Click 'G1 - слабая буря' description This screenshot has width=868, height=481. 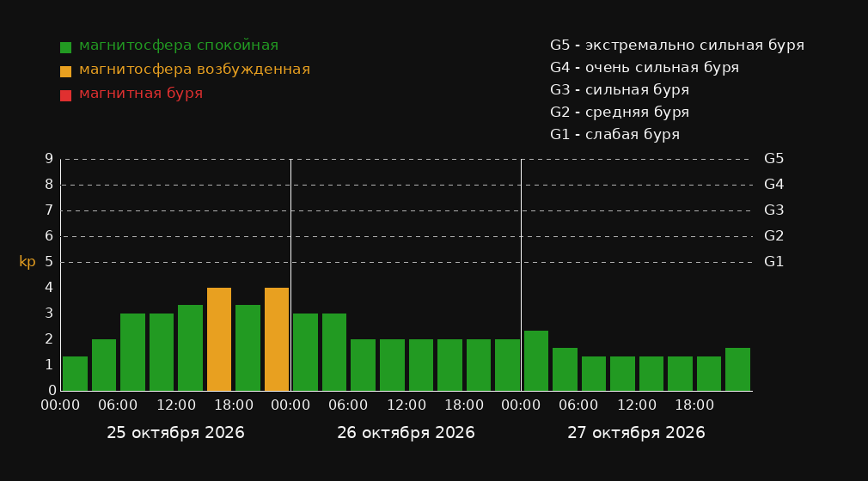(x=615, y=135)
